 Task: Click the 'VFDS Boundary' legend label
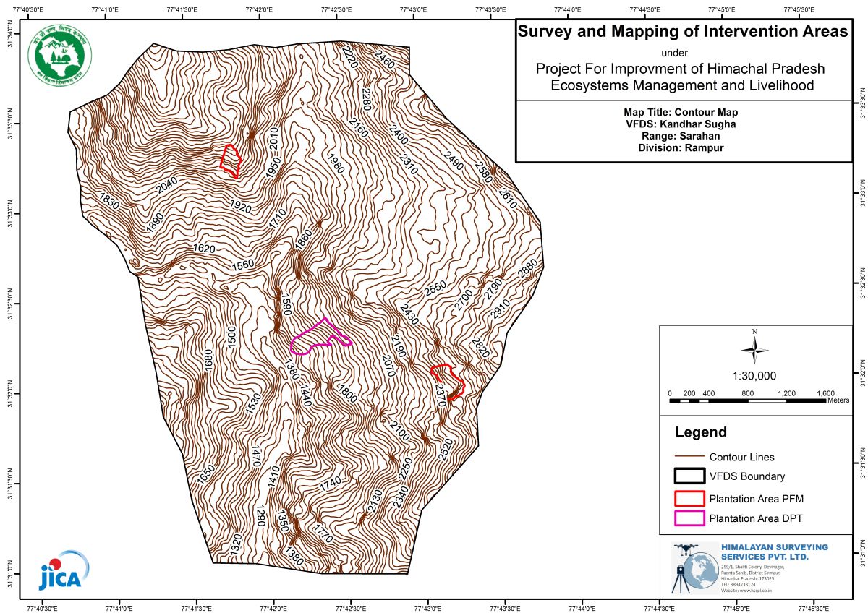pyautogui.click(x=746, y=477)
